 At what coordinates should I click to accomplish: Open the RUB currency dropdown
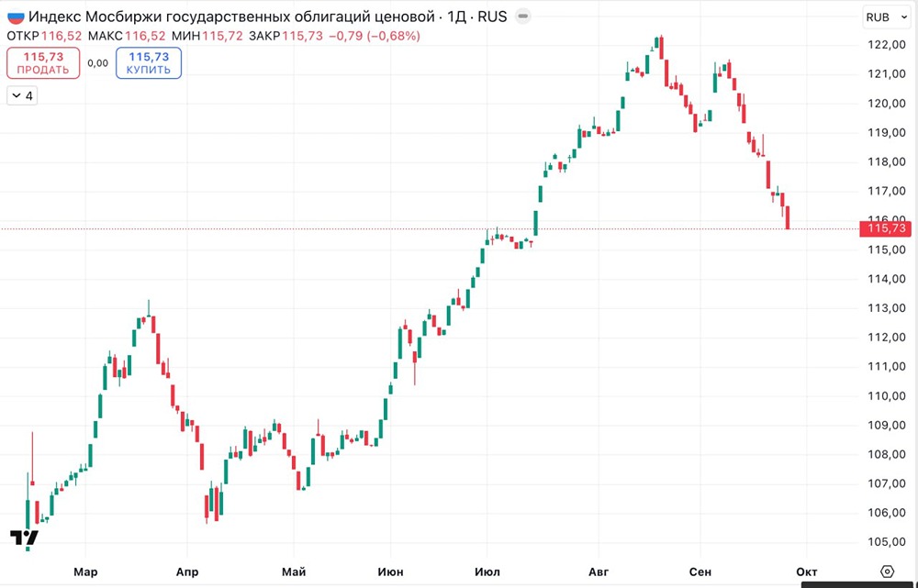(887, 17)
